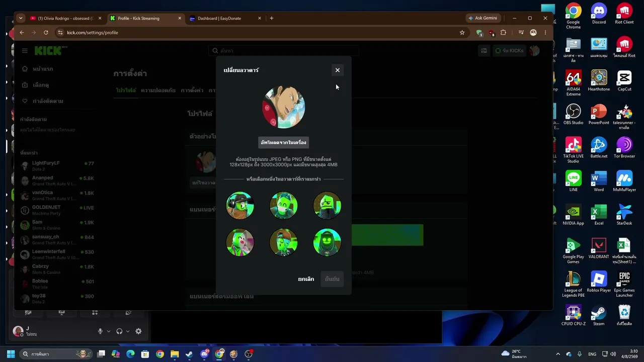The height and width of the screenshot is (362, 644).
Task: Reload the Kick page
Action: point(46,33)
